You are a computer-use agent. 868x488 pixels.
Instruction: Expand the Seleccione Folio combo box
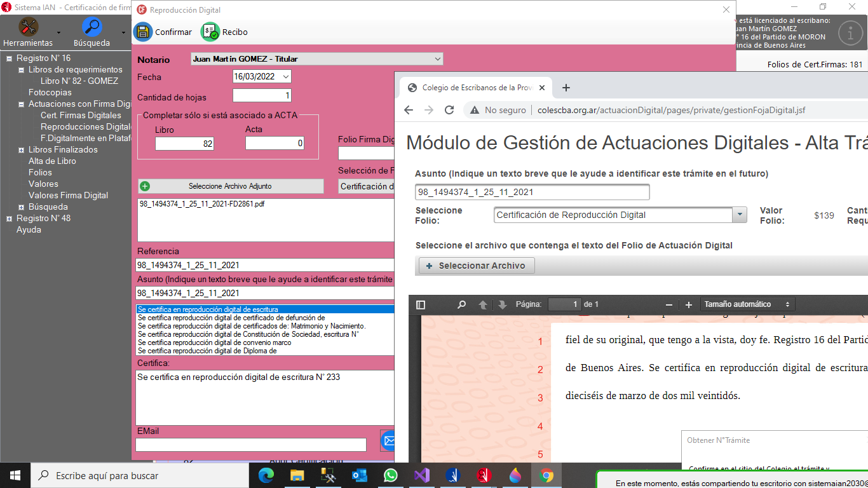click(740, 215)
